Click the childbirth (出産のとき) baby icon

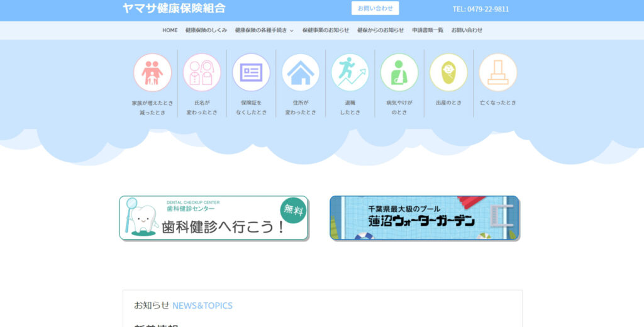pyautogui.click(x=448, y=73)
